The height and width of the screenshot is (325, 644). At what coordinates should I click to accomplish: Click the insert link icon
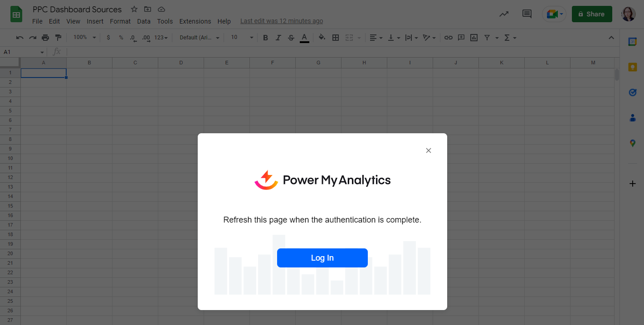coord(448,38)
